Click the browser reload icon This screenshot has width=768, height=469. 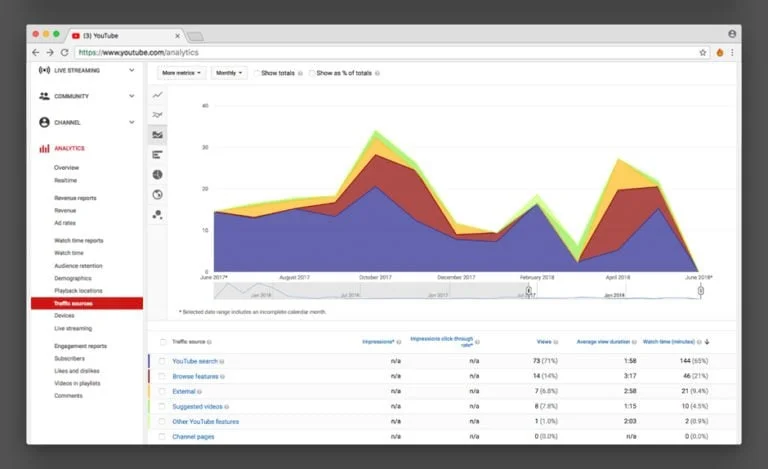(x=65, y=52)
